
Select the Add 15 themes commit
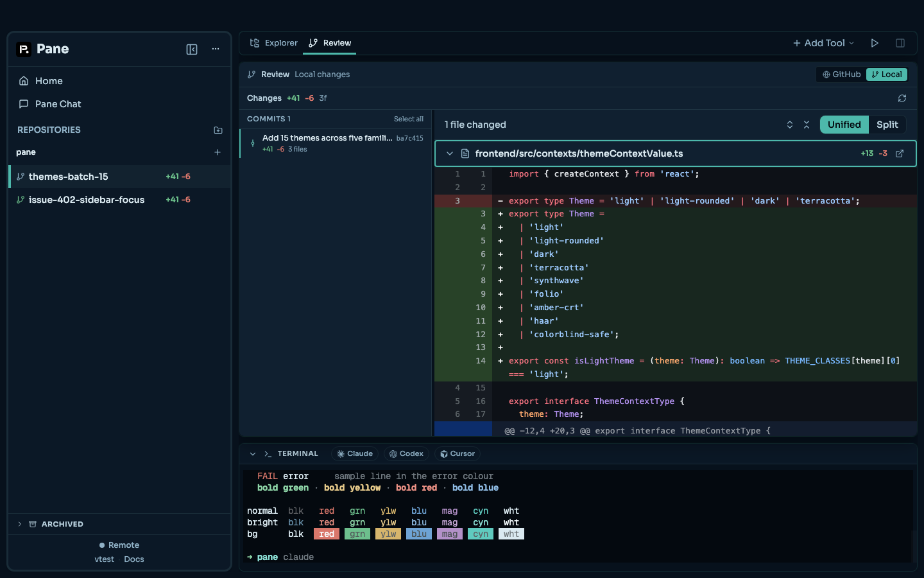pos(336,143)
